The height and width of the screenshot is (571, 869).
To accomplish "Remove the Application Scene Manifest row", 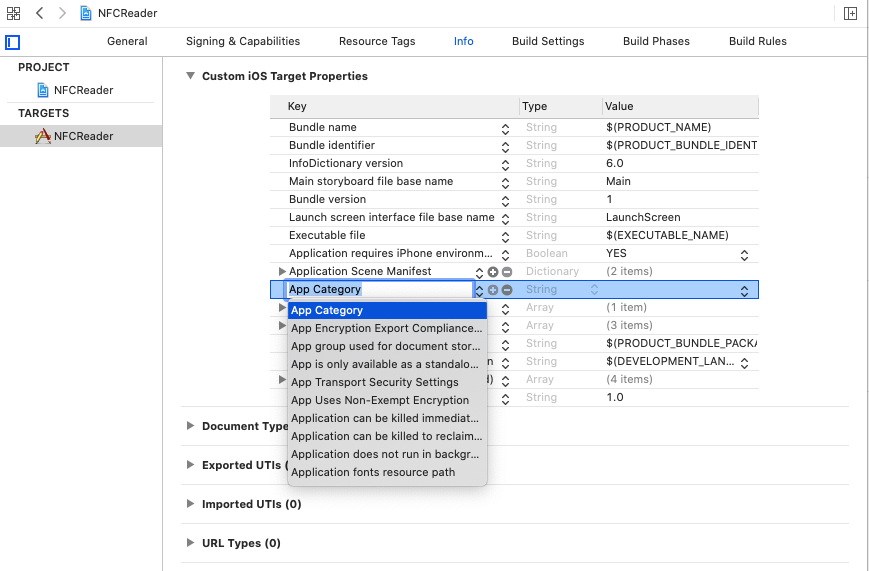I will point(507,272).
